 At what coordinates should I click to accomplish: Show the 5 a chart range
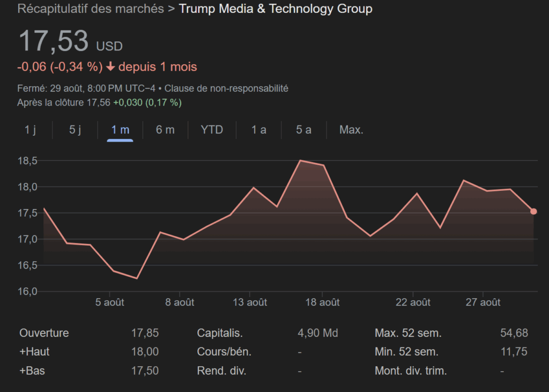coord(303,130)
